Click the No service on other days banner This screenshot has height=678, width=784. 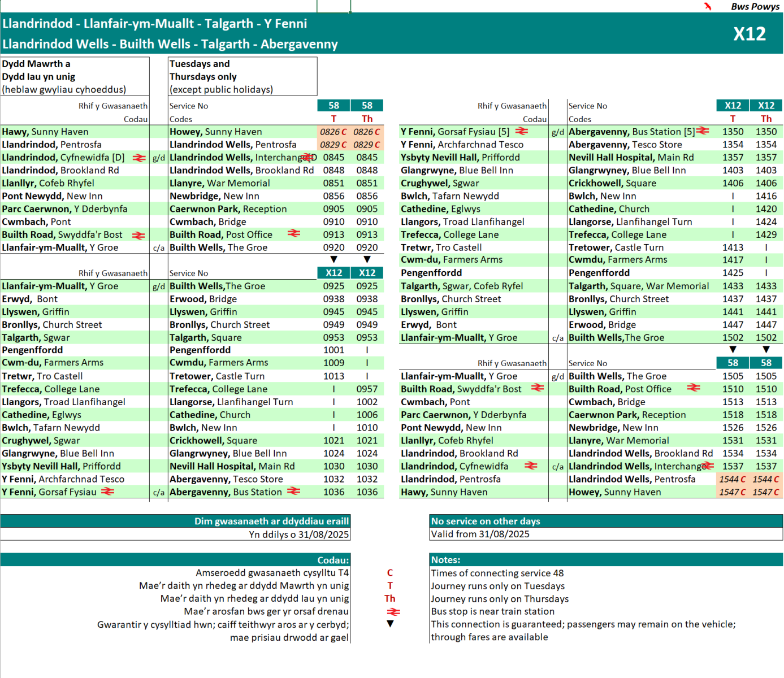606,521
